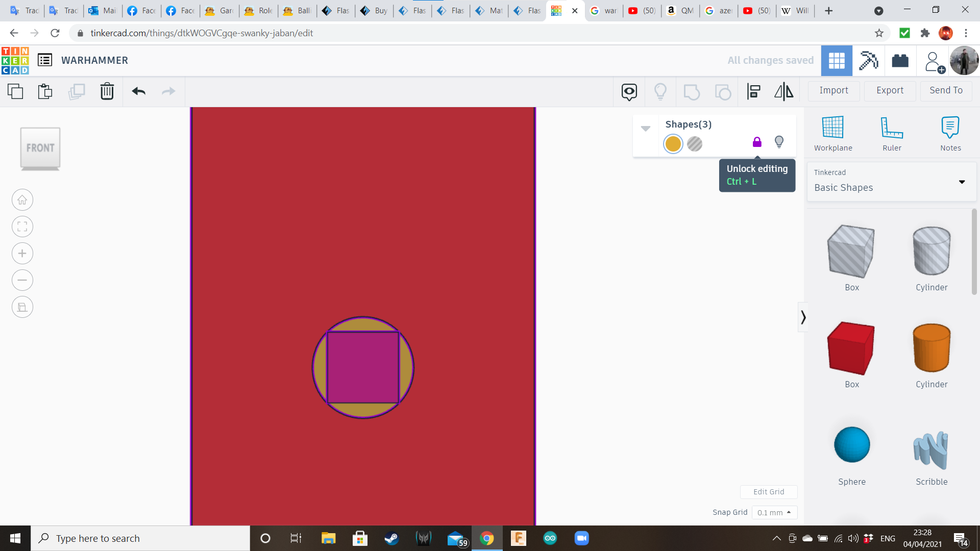
Task: Open the Snap Grid 0.1 mm dropdown
Action: tap(774, 513)
